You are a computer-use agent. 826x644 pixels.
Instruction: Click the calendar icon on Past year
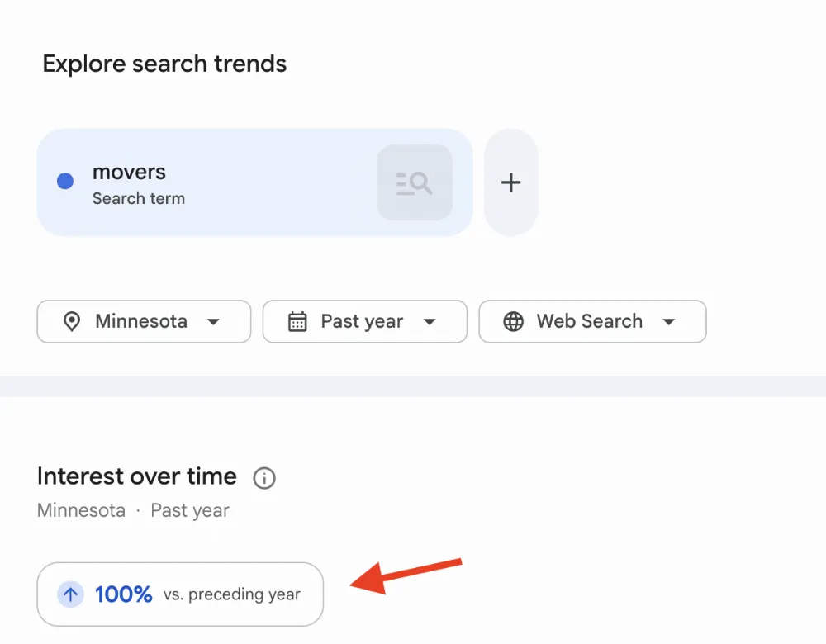(x=297, y=321)
